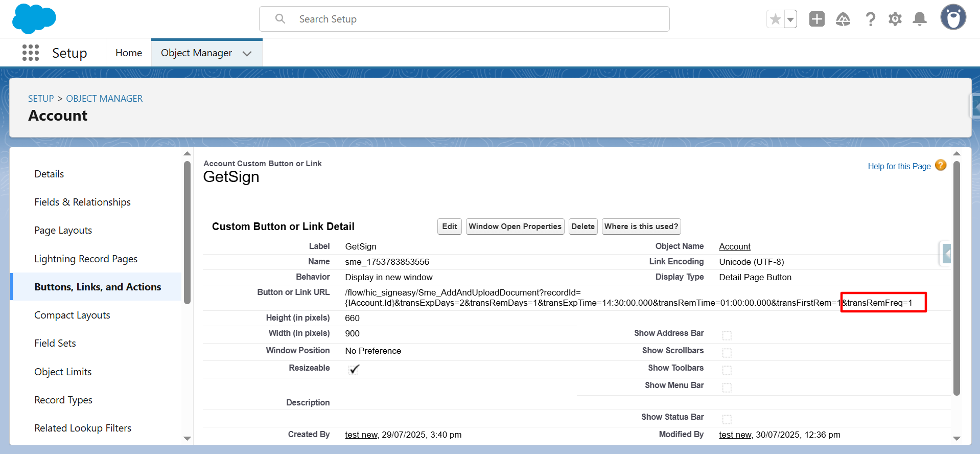
Task: Expand the collapsed side panel arrow in detail pane
Action: (x=946, y=253)
